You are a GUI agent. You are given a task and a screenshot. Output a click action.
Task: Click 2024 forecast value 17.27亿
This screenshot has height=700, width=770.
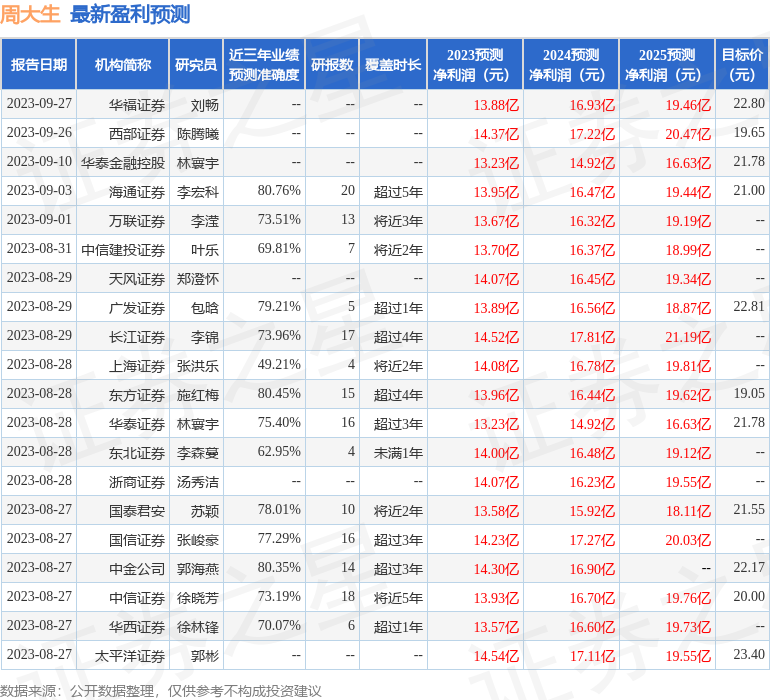click(x=592, y=540)
